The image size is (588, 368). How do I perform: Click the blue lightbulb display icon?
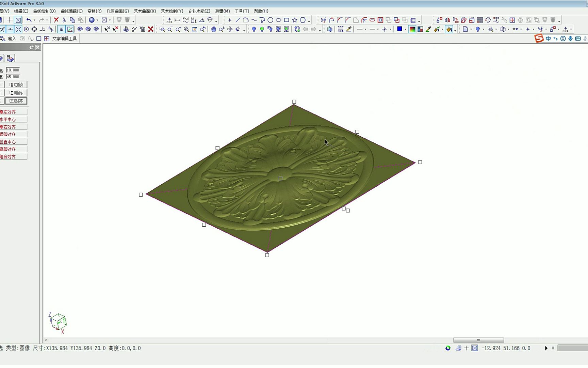click(x=254, y=29)
